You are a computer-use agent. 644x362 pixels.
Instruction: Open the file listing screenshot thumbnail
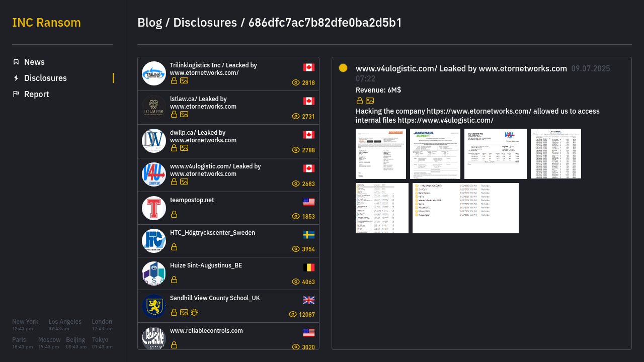click(382, 208)
